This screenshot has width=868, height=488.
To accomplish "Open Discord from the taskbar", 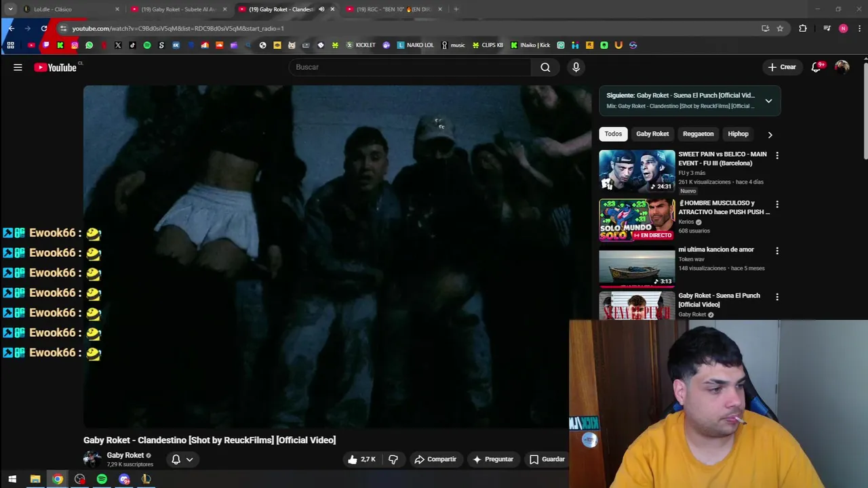I will tap(124, 479).
